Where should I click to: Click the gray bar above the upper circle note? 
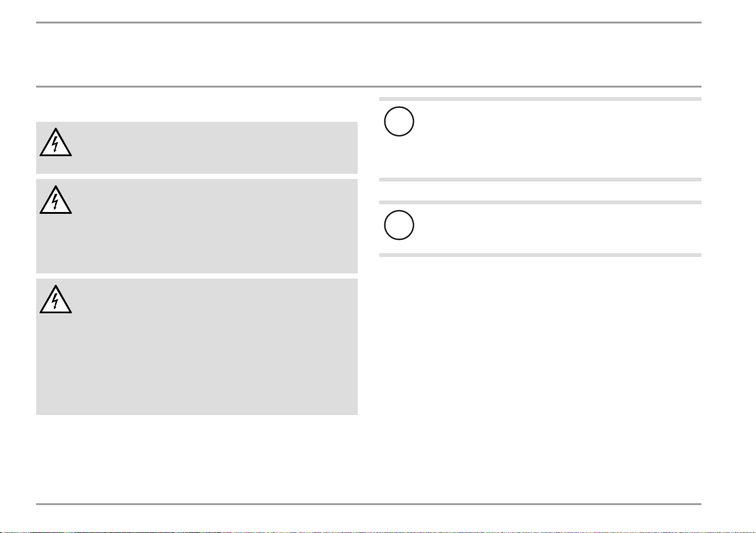point(540,99)
